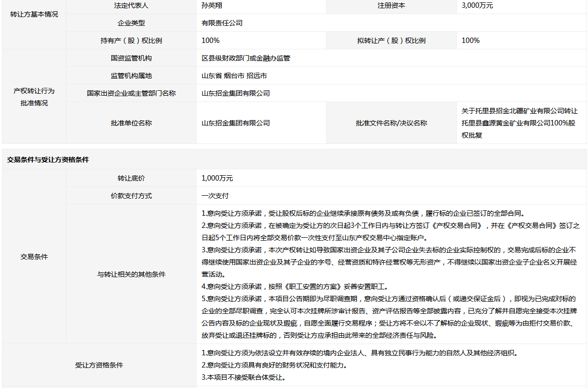The width and height of the screenshot is (588, 388).
Task: Click '山东招金集团有限公司' in the 批准单位名称 row
Action: tap(236, 123)
